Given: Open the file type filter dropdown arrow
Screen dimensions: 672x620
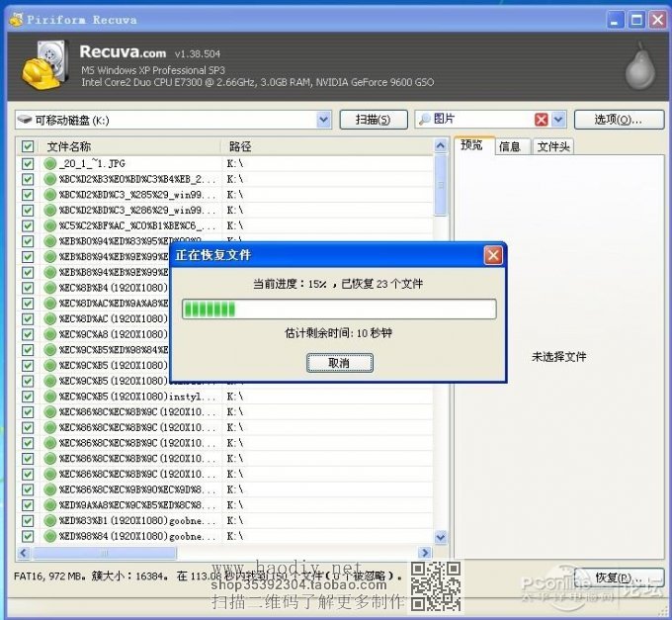Looking at the screenshot, I should click(558, 120).
